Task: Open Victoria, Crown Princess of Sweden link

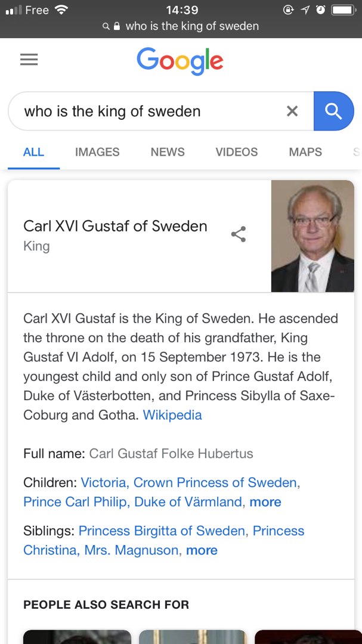Action: [x=189, y=482]
